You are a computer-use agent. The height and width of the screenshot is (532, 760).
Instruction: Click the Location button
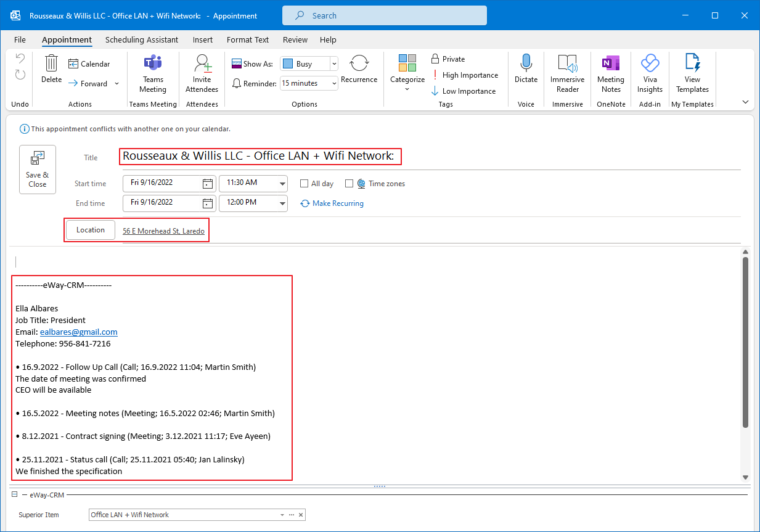pos(91,230)
